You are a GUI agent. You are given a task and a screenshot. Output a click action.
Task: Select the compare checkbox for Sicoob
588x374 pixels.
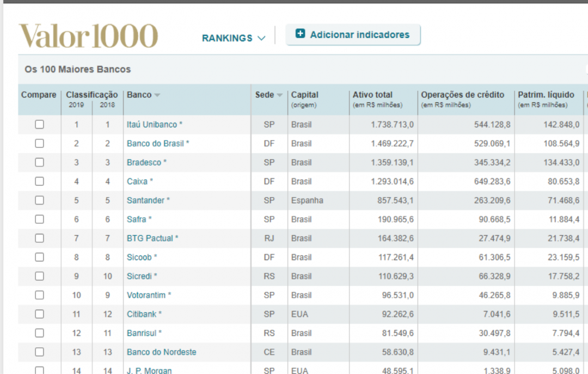coord(39,257)
